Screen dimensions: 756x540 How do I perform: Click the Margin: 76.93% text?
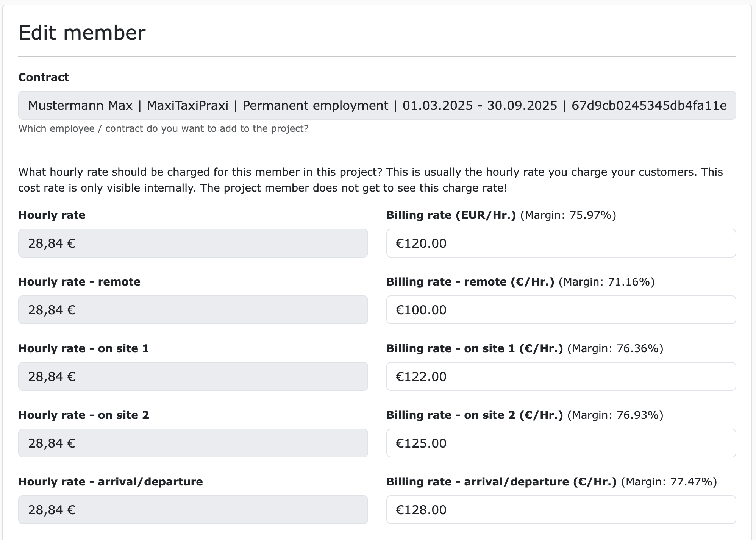pos(615,415)
